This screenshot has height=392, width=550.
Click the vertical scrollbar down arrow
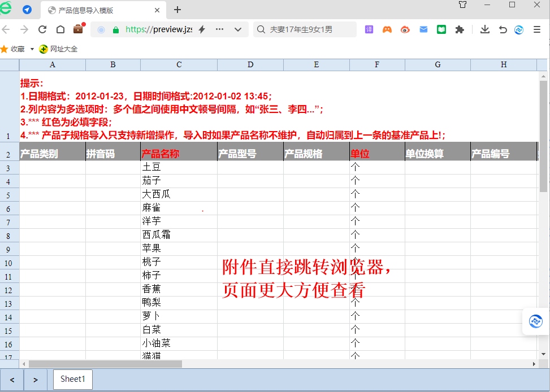pos(543,354)
